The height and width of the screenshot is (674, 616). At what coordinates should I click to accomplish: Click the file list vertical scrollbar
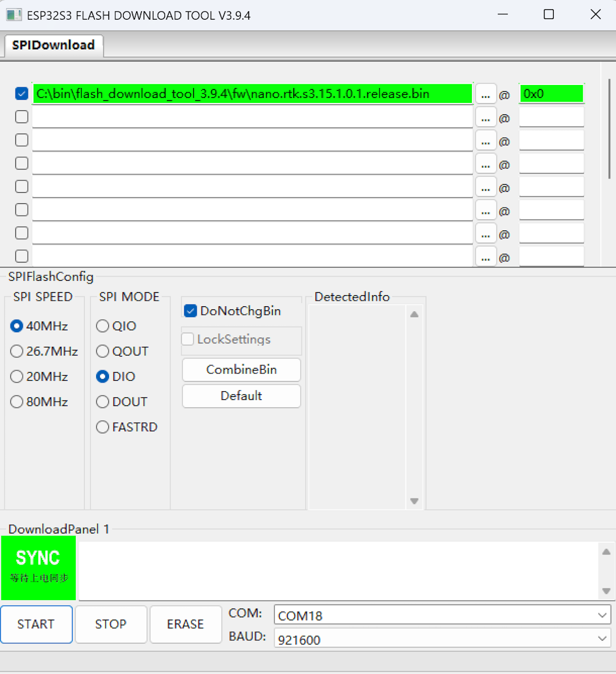[x=610, y=129]
